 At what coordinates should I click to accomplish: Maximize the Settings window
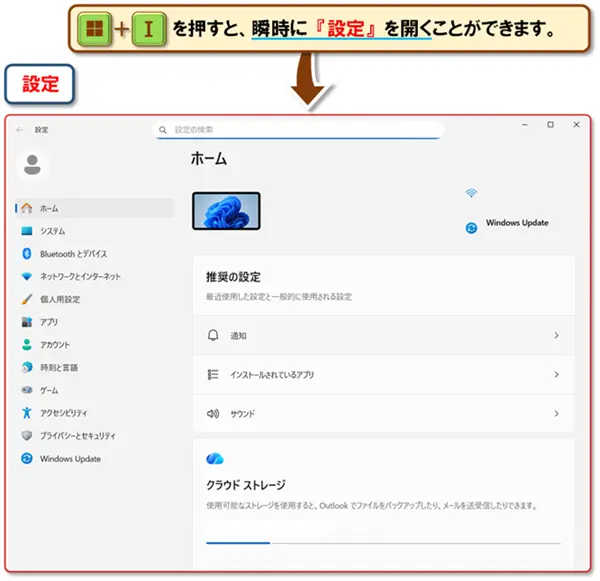click(550, 125)
